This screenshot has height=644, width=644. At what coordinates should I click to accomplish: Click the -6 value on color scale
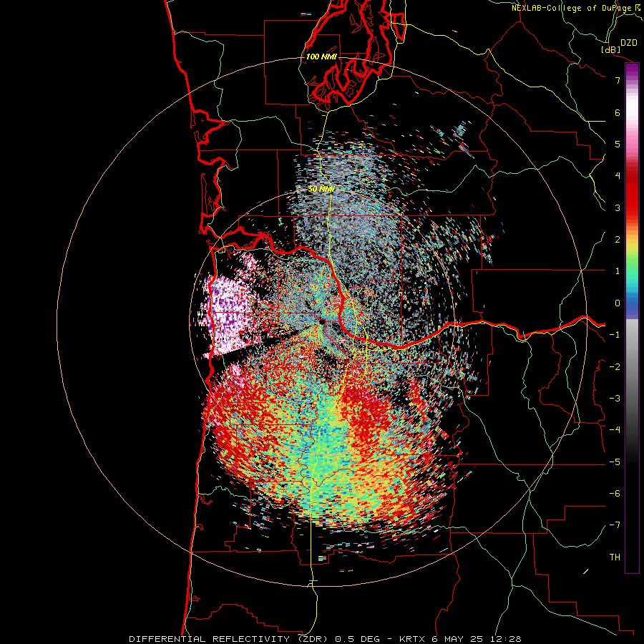pos(615,493)
